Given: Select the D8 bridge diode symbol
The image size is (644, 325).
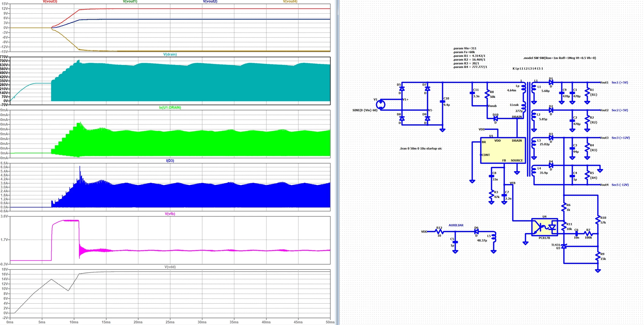Looking at the screenshot, I should click(x=402, y=118).
